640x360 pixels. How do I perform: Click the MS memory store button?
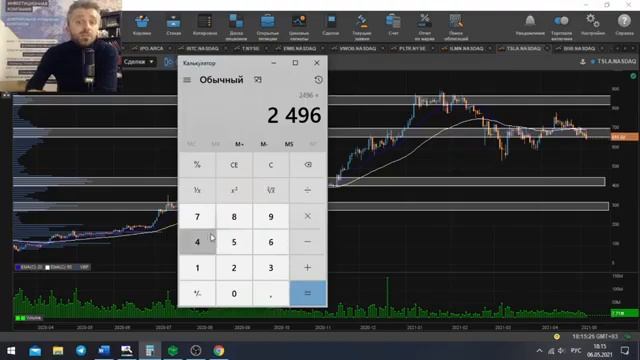pos(289,144)
